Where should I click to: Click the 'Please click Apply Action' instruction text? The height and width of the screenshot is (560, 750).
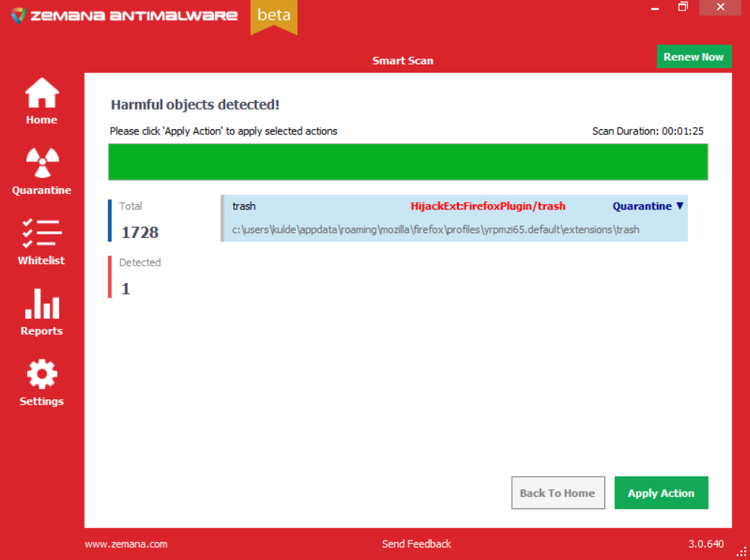coord(224,131)
